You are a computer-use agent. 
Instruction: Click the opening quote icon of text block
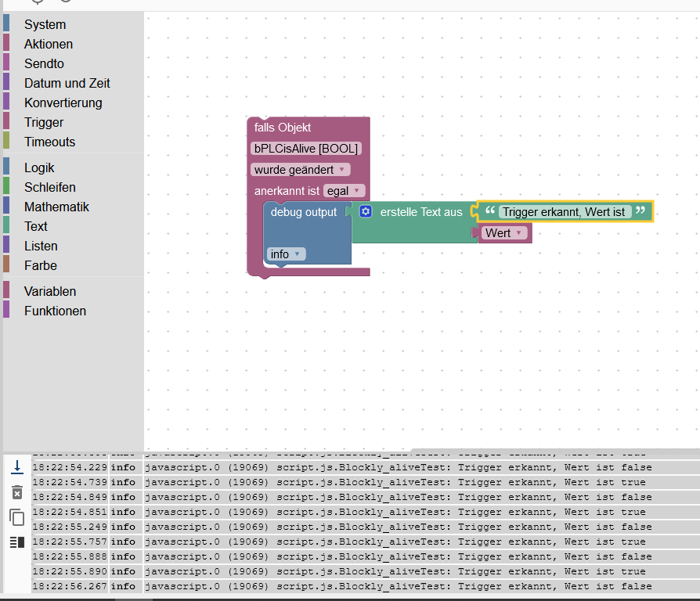[x=489, y=211]
